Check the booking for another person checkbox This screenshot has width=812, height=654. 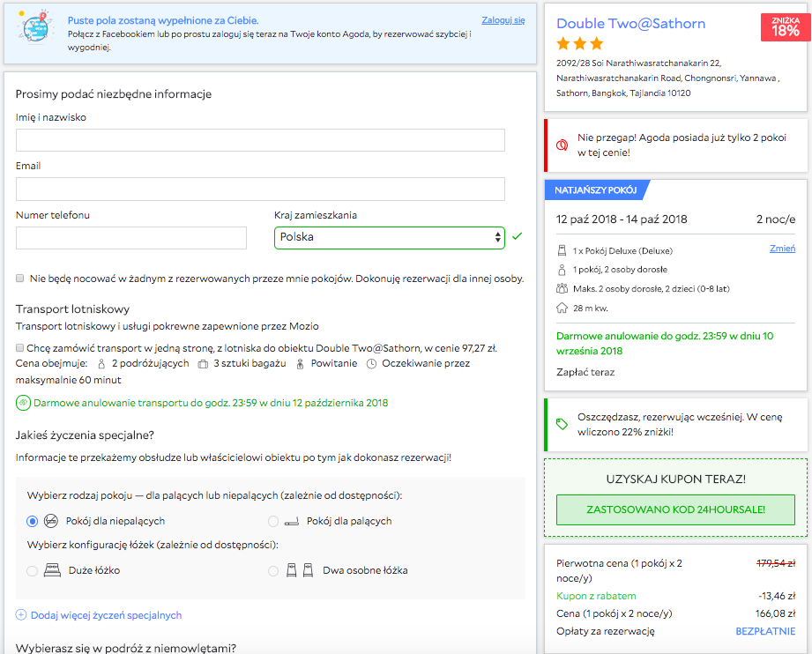tap(19, 279)
